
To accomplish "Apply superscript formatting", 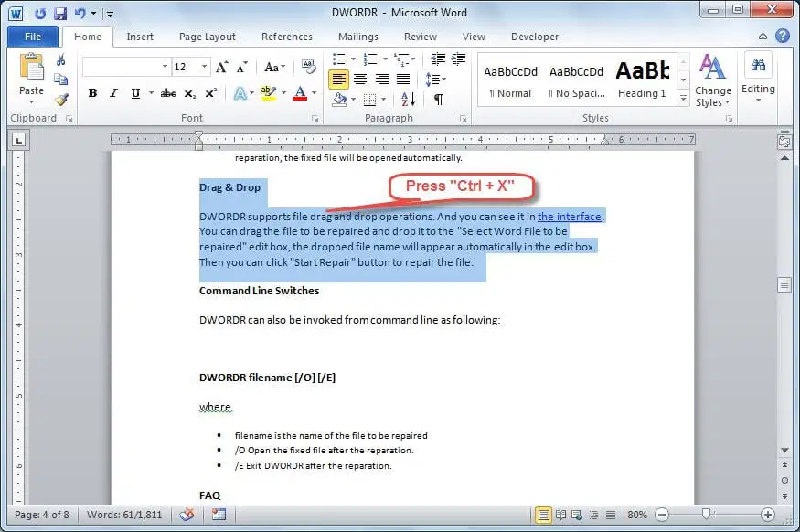I will (210, 93).
